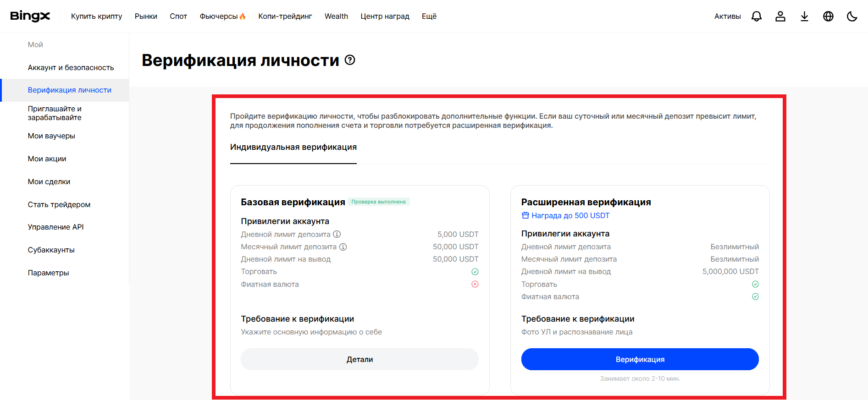Screen dimensions: 868x400
Task: Open the language globe icon
Action: pos(828,16)
